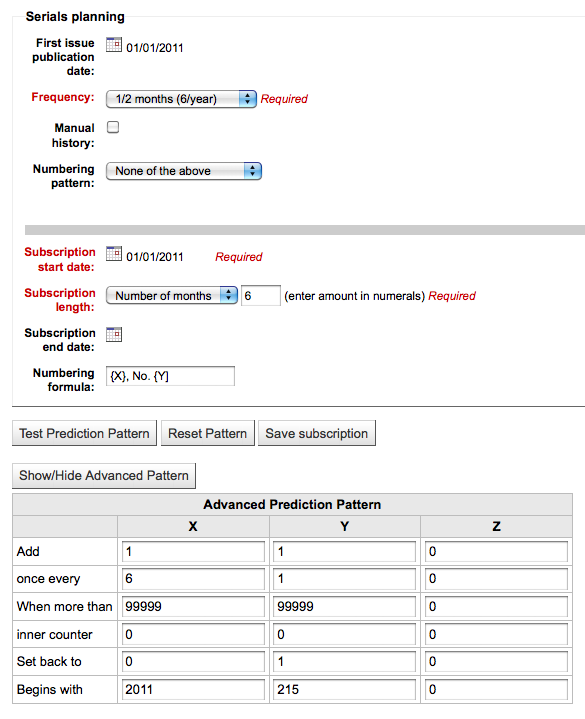
Task: Select the X column Add field
Action: (x=193, y=552)
